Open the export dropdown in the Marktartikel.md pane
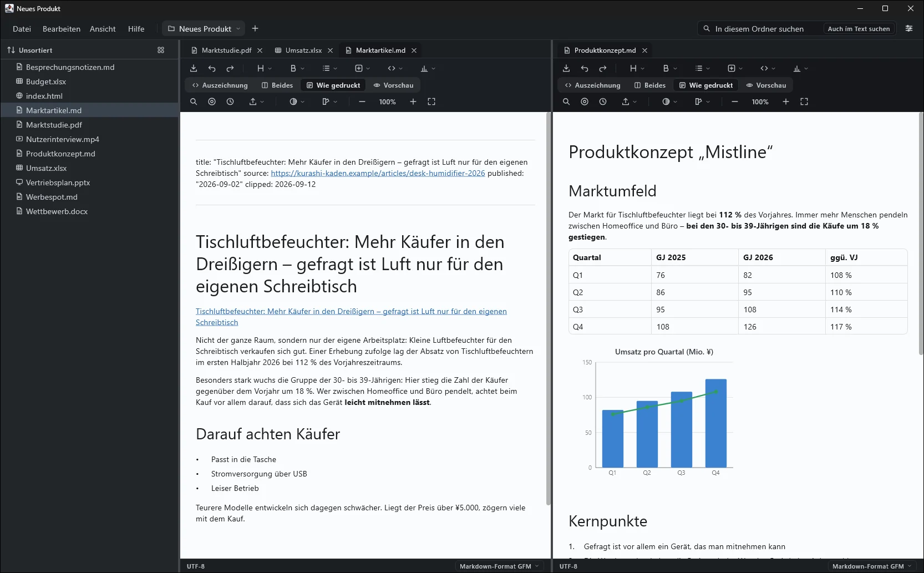The image size is (924, 573). pyautogui.click(x=256, y=102)
